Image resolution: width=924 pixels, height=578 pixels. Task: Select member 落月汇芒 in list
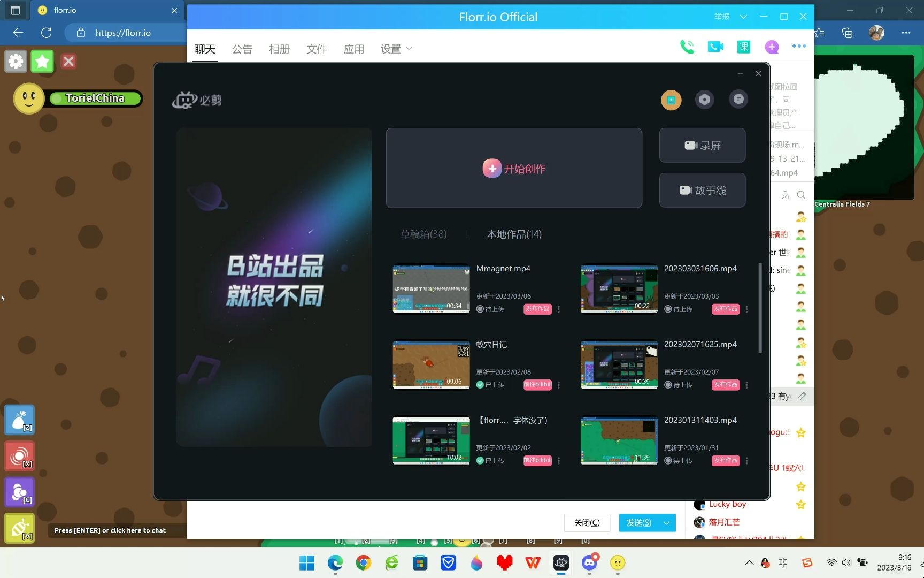point(724,522)
